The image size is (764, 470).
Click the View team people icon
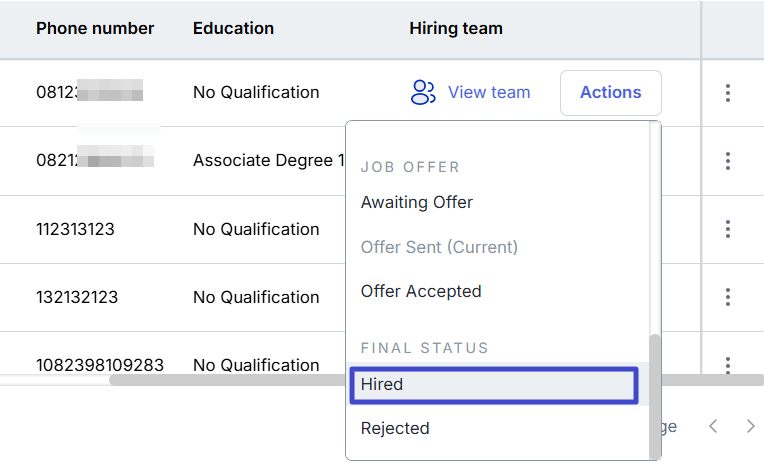(x=423, y=93)
